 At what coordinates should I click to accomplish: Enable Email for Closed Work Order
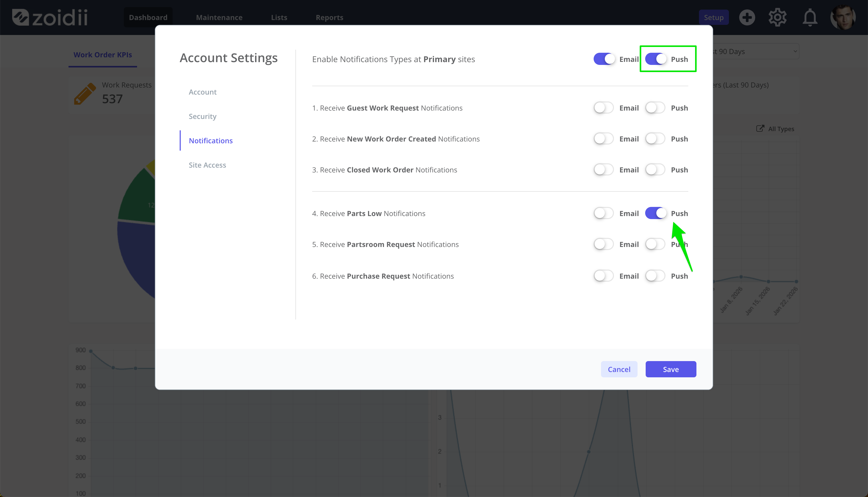click(x=604, y=170)
